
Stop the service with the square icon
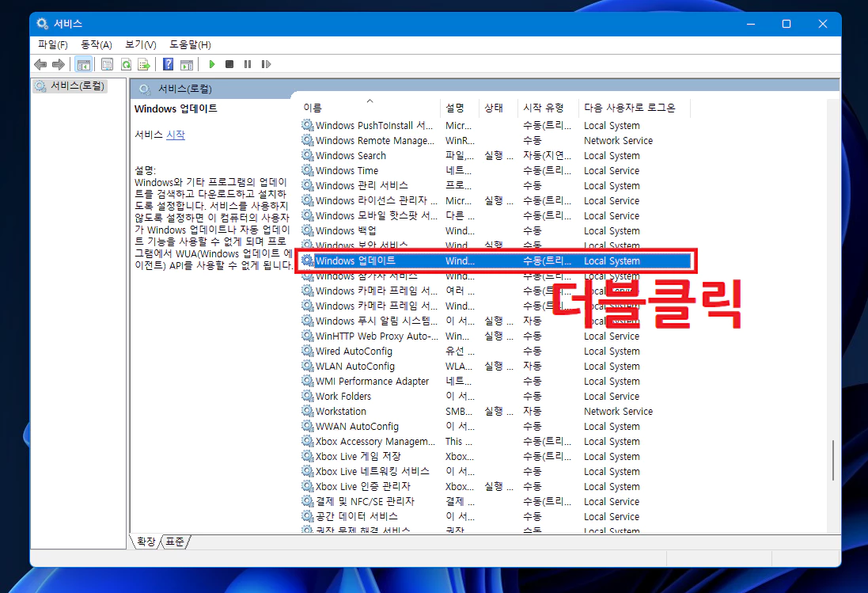click(x=229, y=64)
